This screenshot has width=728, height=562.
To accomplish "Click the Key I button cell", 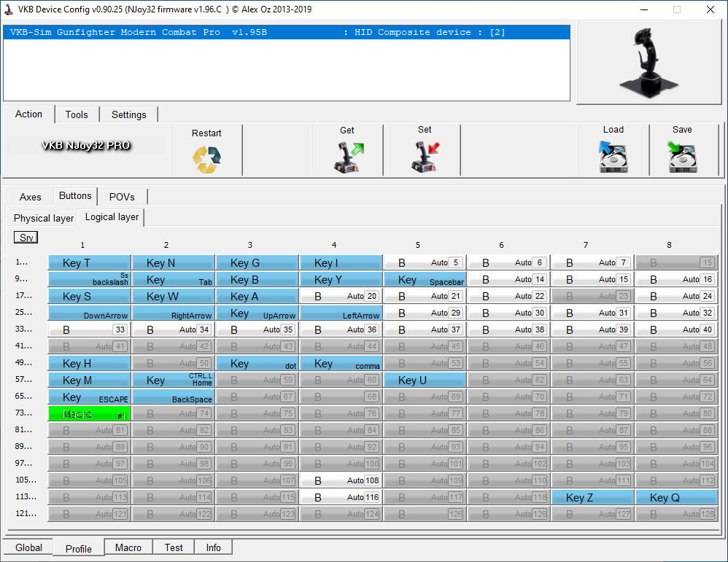I will pos(341,262).
